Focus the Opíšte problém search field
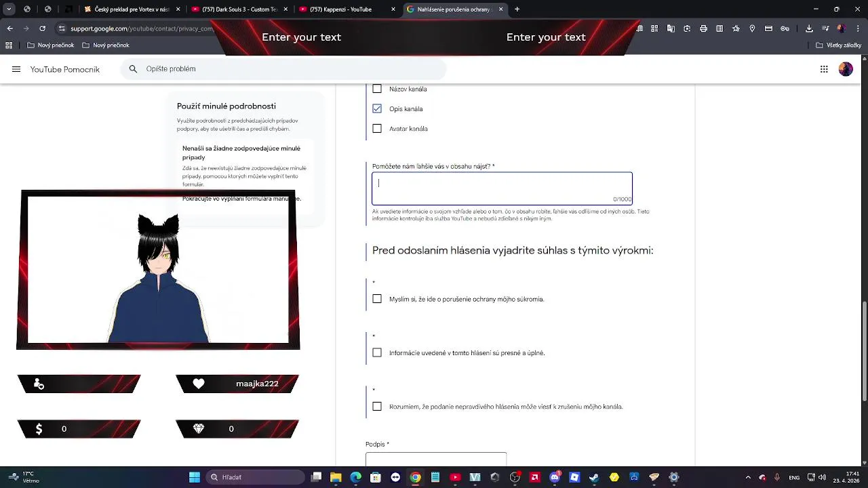Image resolution: width=868 pixels, height=488 pixels. [x=283, y=69]
